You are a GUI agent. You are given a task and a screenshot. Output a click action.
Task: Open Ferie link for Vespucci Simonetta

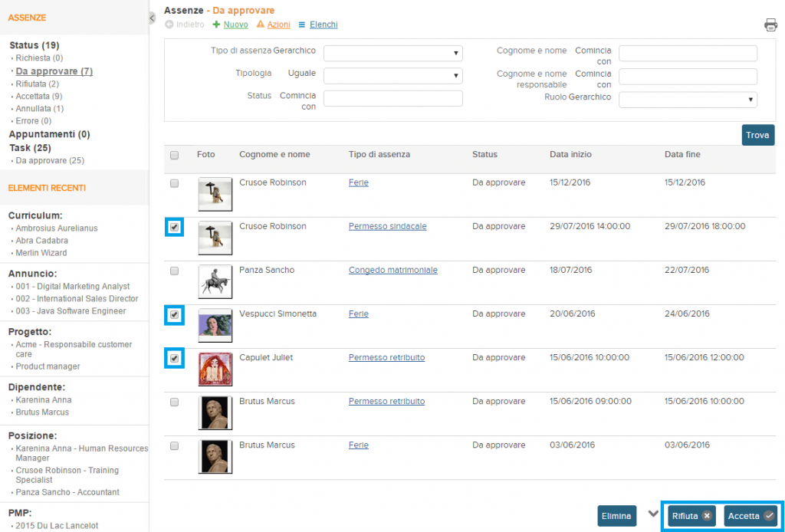pyautogui.click(x=359, y=314)
